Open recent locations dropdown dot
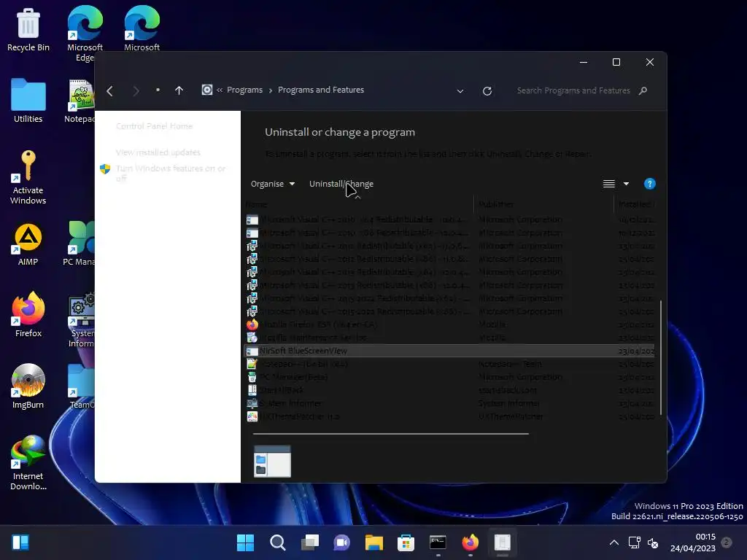Image resolution: width=747 pixels, height=560 pixels. point(158,90)
